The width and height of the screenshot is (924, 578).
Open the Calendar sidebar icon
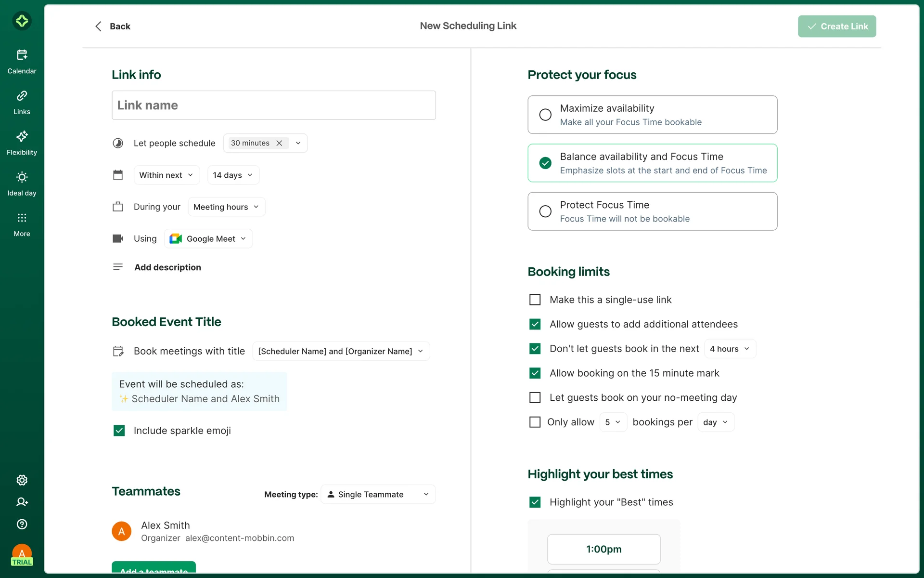coord(22,55)
